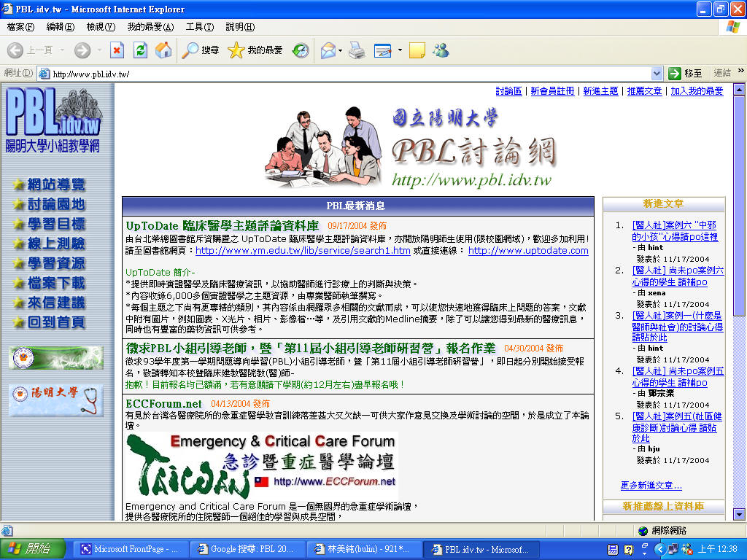Click the 推薦文章 link
The image size is (747, 560).
coord(645,91)
